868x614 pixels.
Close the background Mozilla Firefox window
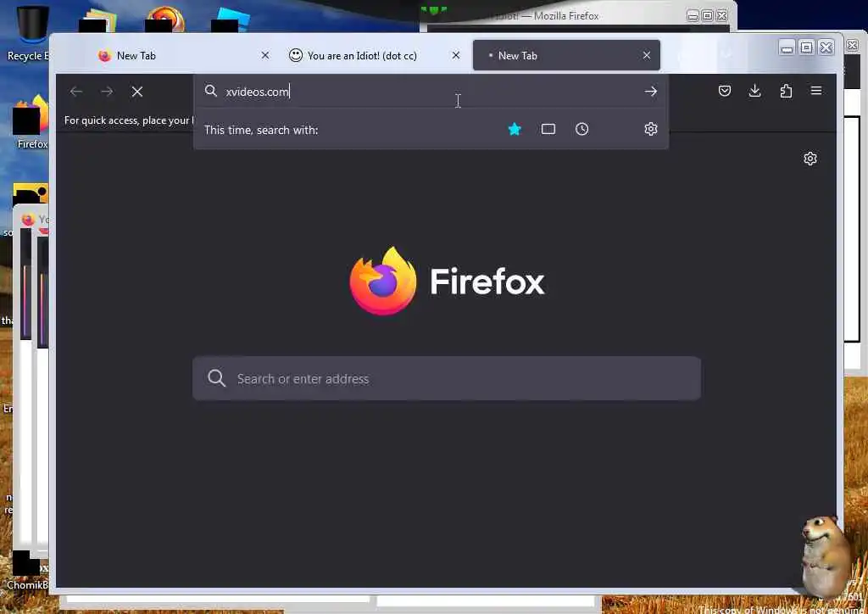722,16
